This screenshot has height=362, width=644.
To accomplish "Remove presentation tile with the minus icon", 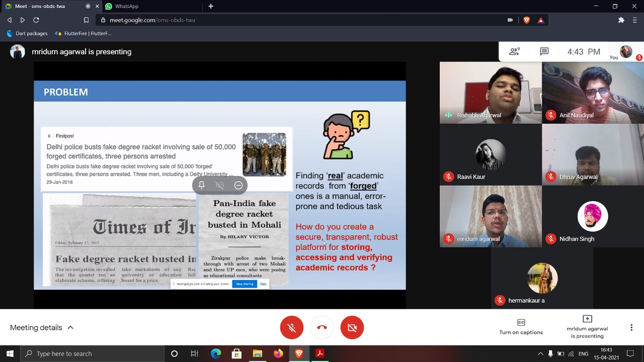I will pyautogui.click(x=238, y=185).
